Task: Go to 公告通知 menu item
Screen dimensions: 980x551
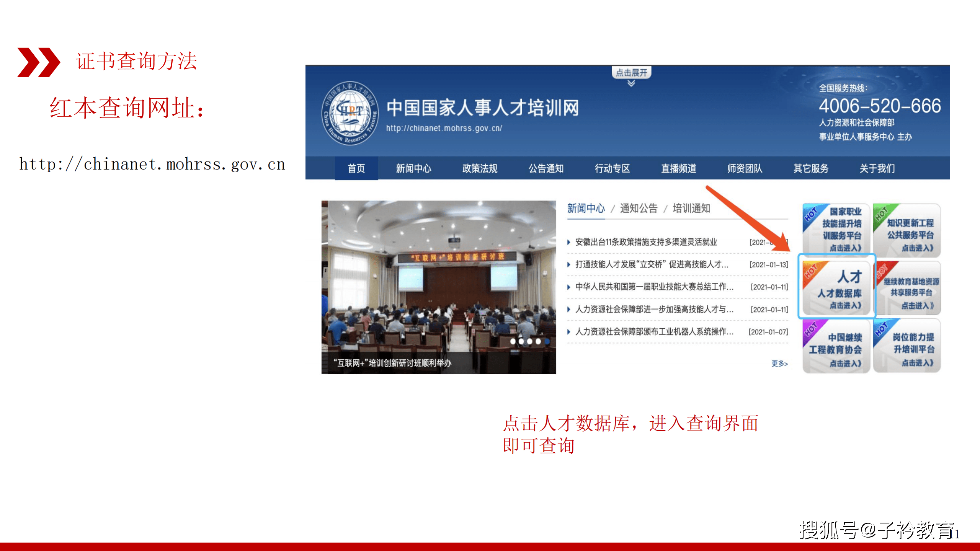Action: [546, 168]
